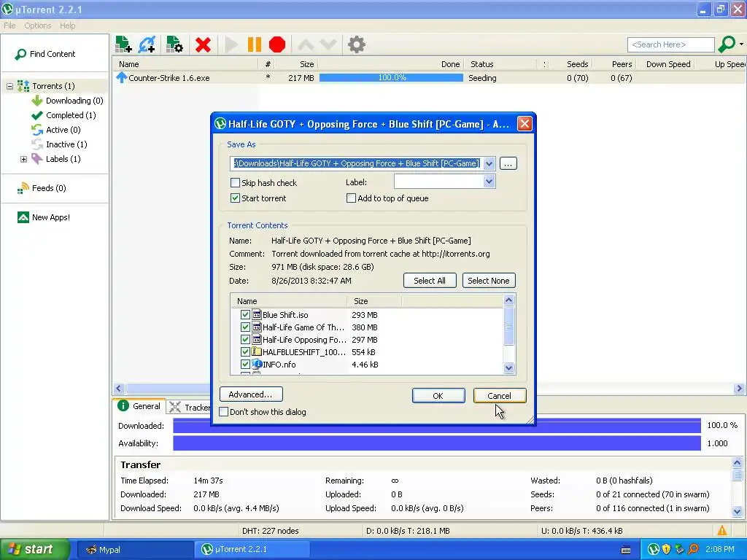Click the seeding arrow icon of Counter-Strike 1.6.exe

(x=122, y=77)
